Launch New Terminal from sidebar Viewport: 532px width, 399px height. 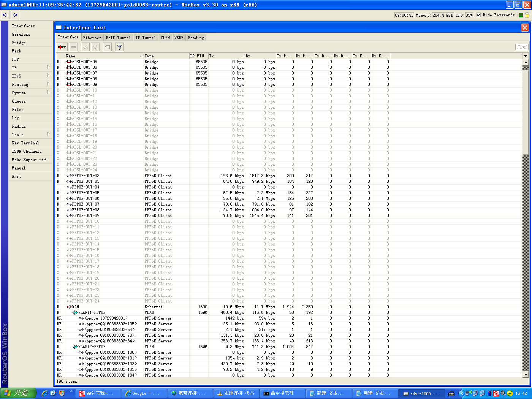coord(30,143)
